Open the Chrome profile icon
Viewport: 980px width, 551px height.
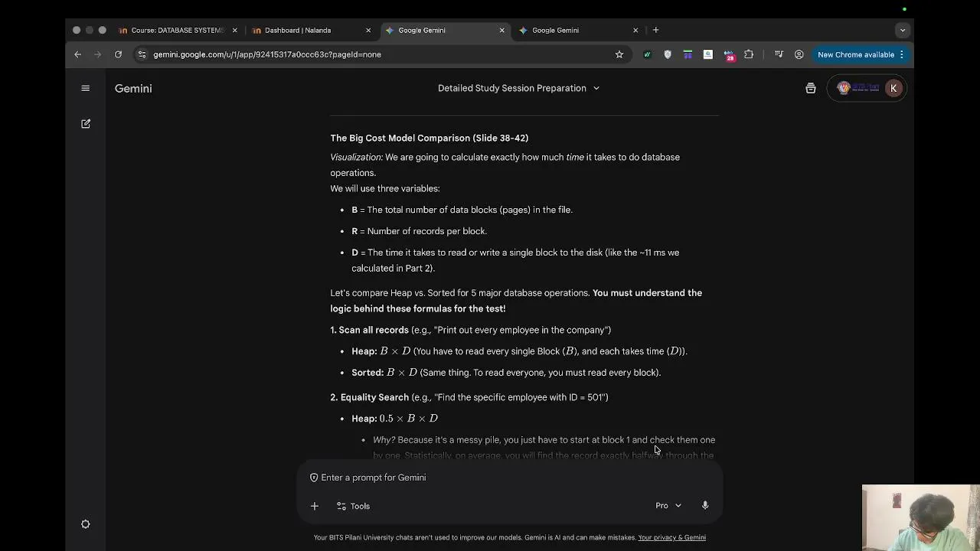pos(799,54)
